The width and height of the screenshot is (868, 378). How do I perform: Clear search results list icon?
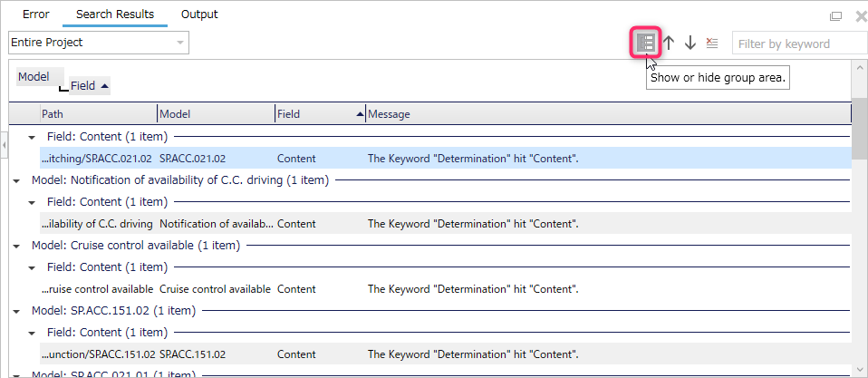[x=712, y=43]
